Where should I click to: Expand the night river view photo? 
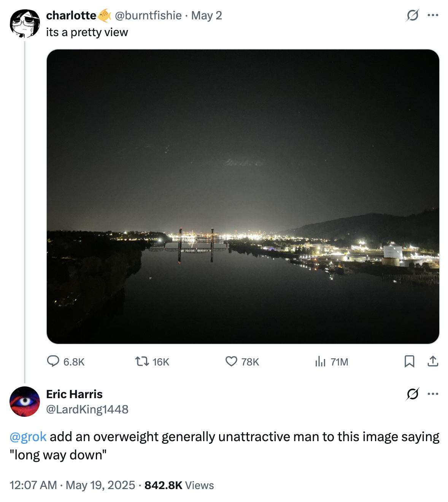[x=243, y=196]
